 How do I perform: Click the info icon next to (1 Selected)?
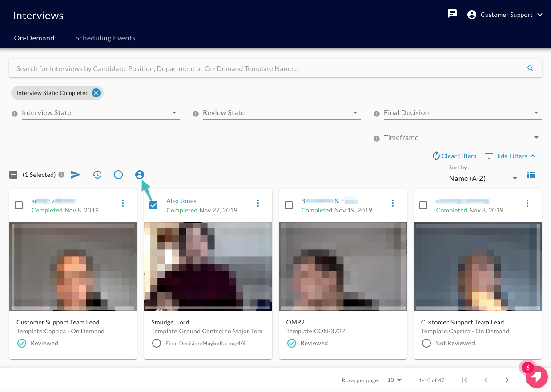pyautogui.click(x=61, y=175)
